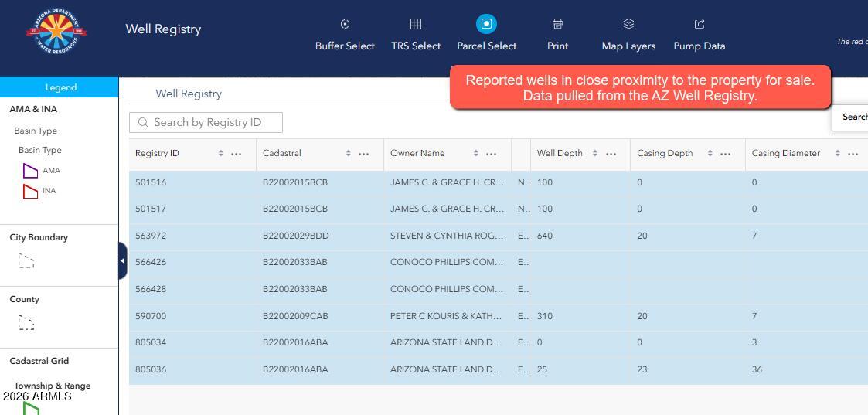This screenshot has width=868, height=415.
Task: Select row with Registry ID 590700
Action: click(x=499, y=316)
